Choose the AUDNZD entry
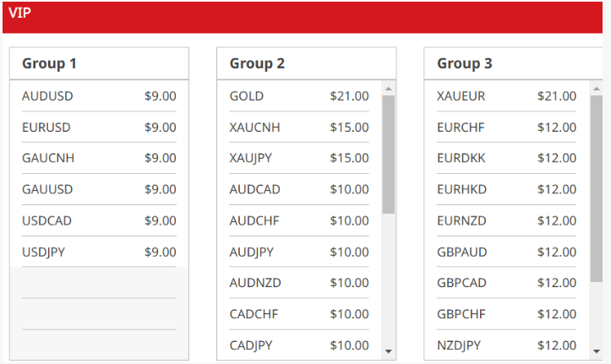Screen dimensions: 611x364 298,283
